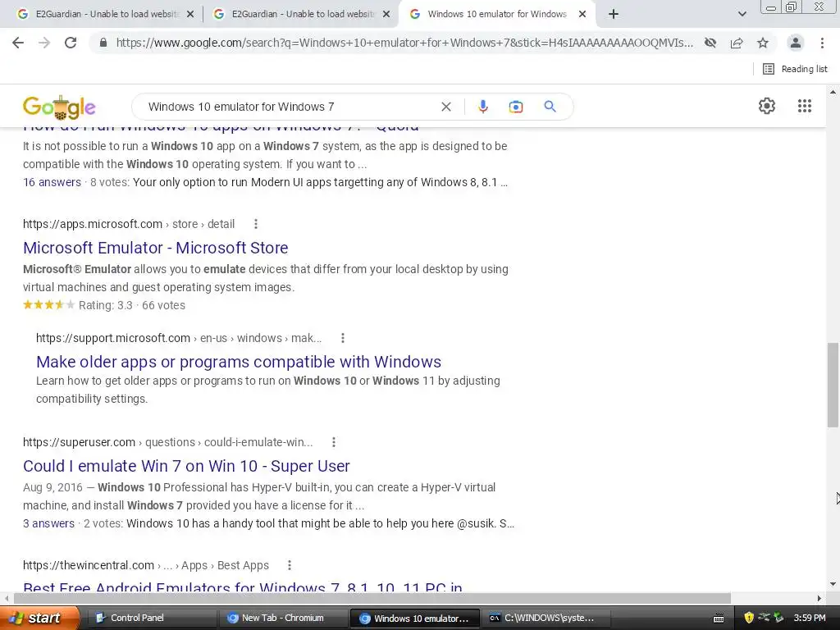Bookmark this page with the star
The width and height of the screenshot is (840, 630).
coord(763,43)
